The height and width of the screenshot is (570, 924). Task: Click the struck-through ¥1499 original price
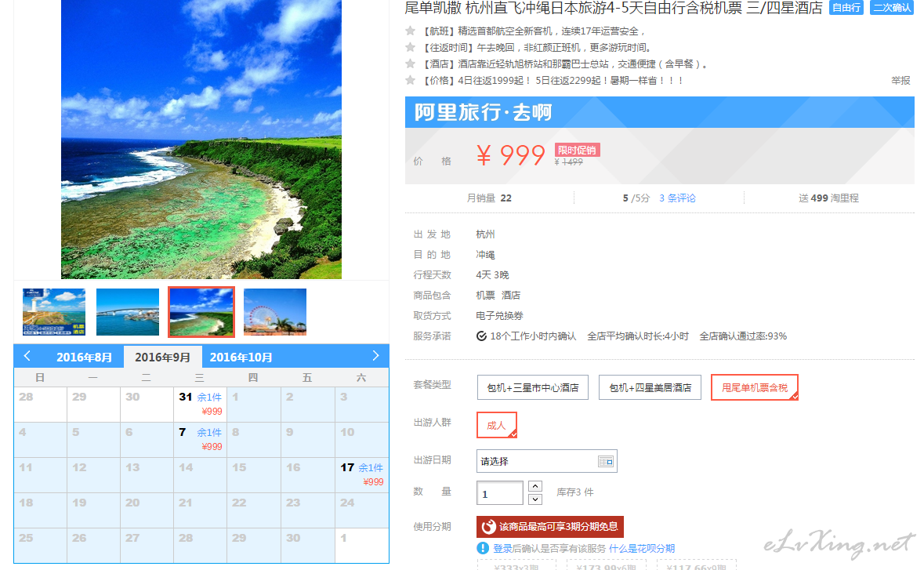(569, 162)
